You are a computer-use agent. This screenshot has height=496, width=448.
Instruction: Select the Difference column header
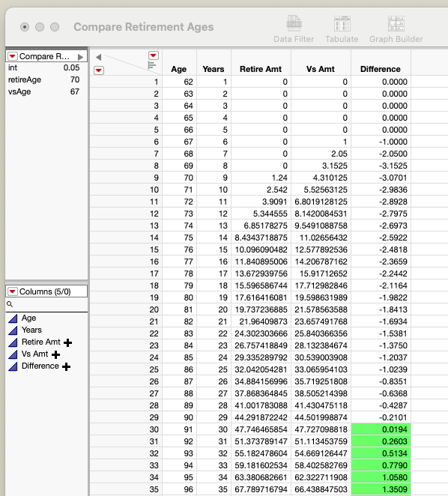pos(381,69)
